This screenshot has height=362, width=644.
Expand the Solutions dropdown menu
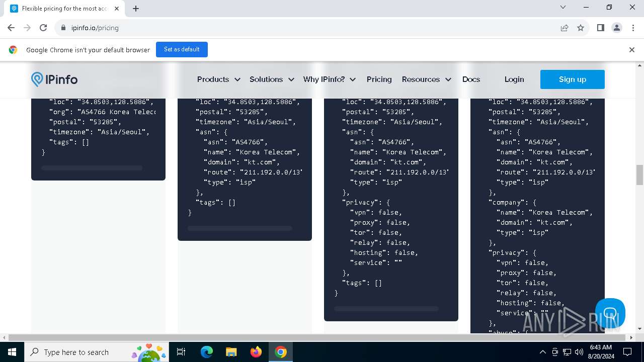point(272,79)
